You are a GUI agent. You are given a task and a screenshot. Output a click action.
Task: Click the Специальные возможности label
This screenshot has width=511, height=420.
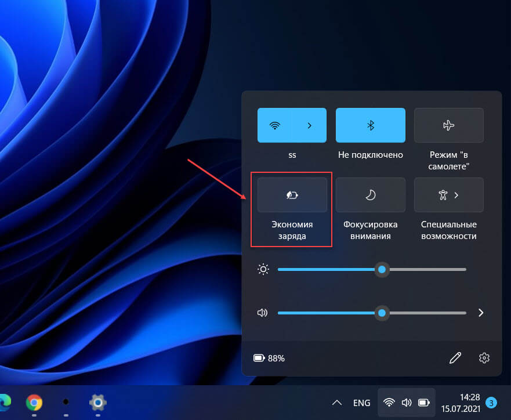pos(449,230)
